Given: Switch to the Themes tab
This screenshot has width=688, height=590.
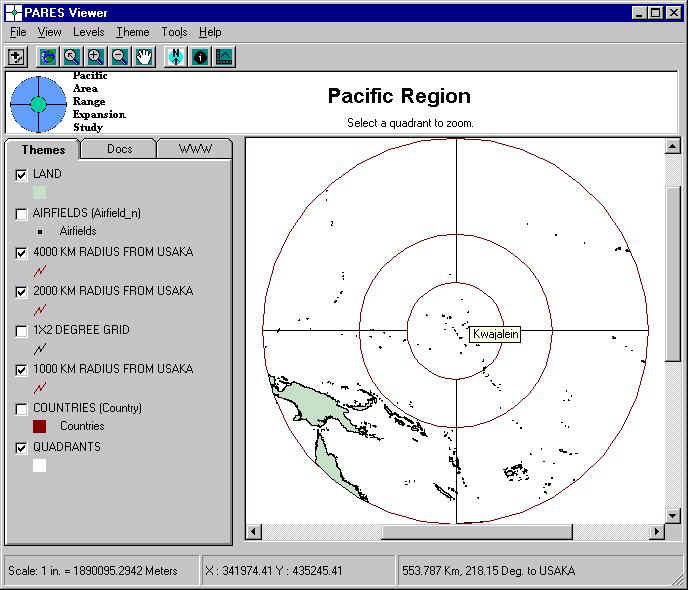Looking at the screenshot, I should [x=43, y=150].
